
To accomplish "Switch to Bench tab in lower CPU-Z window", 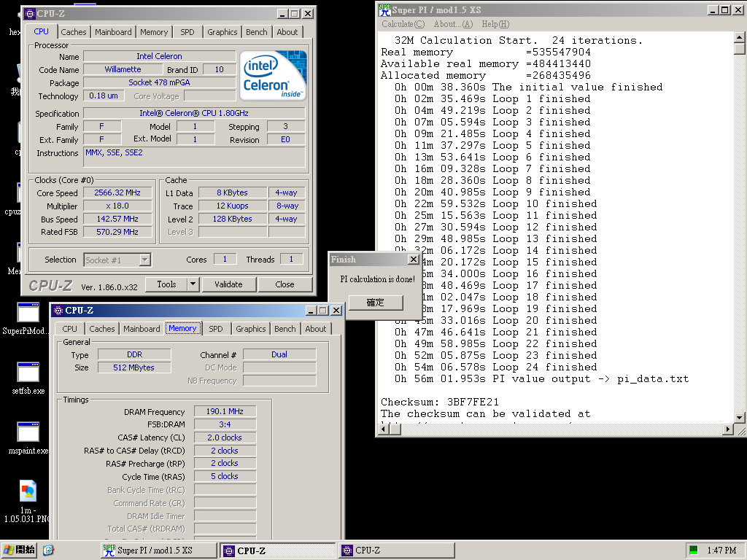I will pyautogui.click(x=285, y=329).
